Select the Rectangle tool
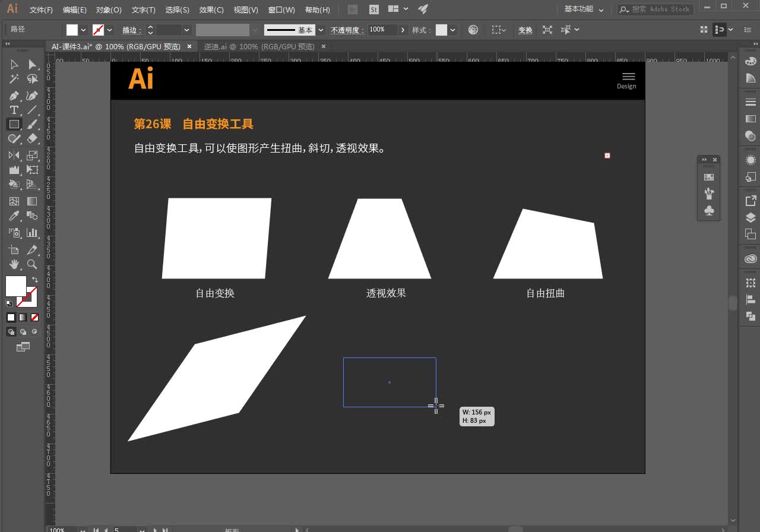The image size is (760, 532). coord(14,124)
